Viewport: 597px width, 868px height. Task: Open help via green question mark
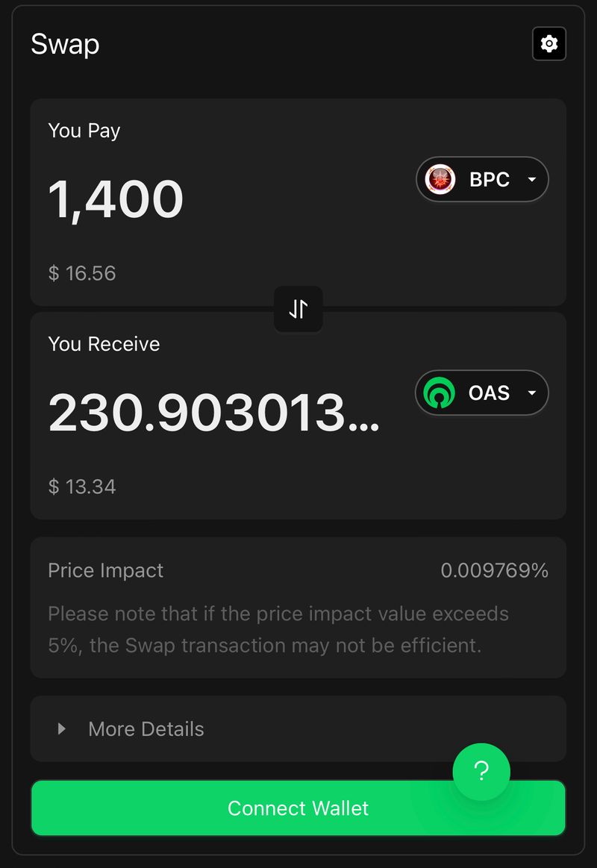[481, 772]
